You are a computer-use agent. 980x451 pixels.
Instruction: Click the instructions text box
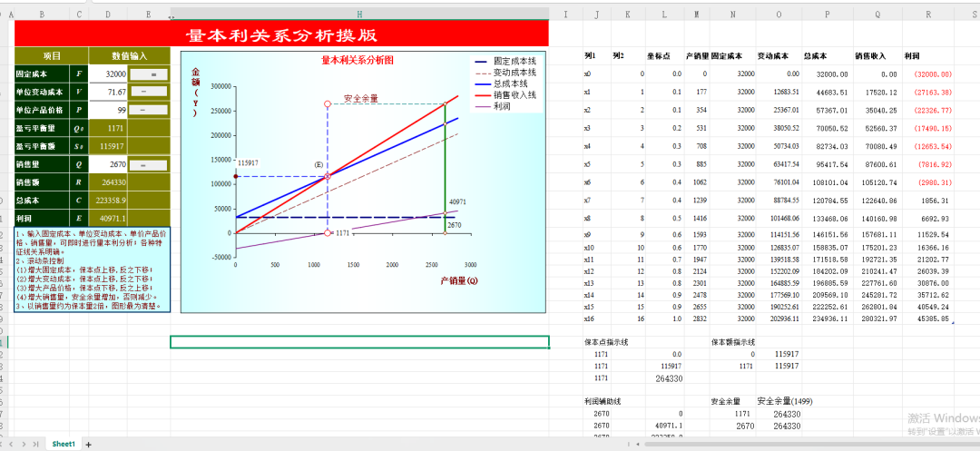coord(92,270)
